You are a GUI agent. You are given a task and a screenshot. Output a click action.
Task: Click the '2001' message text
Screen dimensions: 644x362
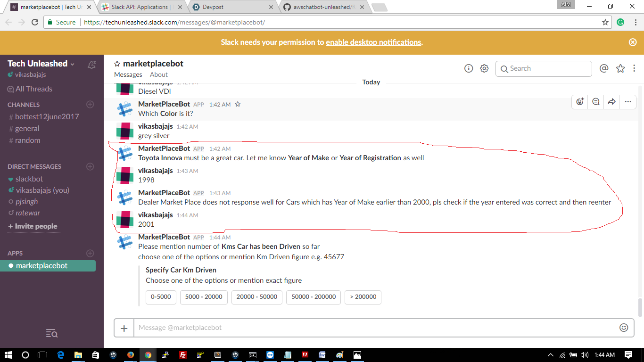pos(146,224)
